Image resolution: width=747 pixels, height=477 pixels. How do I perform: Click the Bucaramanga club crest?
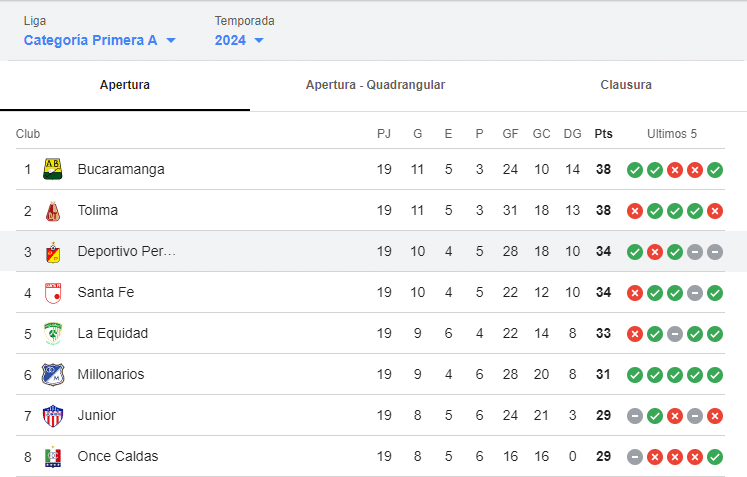53,169
